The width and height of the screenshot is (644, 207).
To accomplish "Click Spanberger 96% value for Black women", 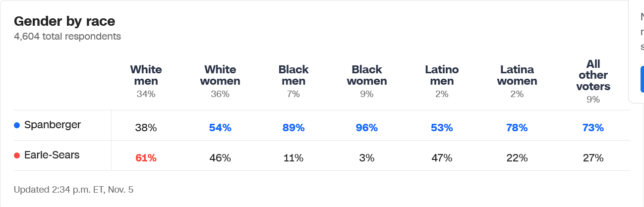I will click(366, 128).
